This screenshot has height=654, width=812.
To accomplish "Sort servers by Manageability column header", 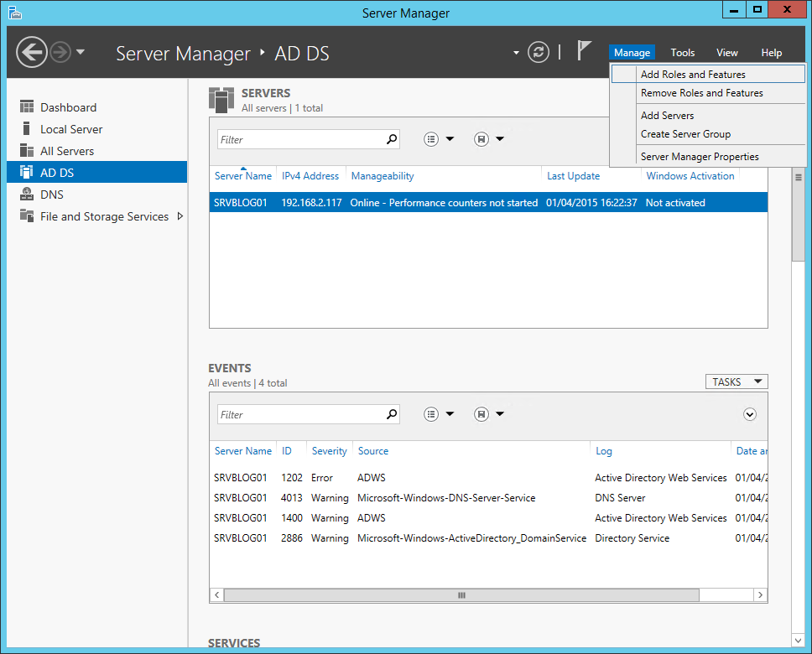I will (383, 176).
